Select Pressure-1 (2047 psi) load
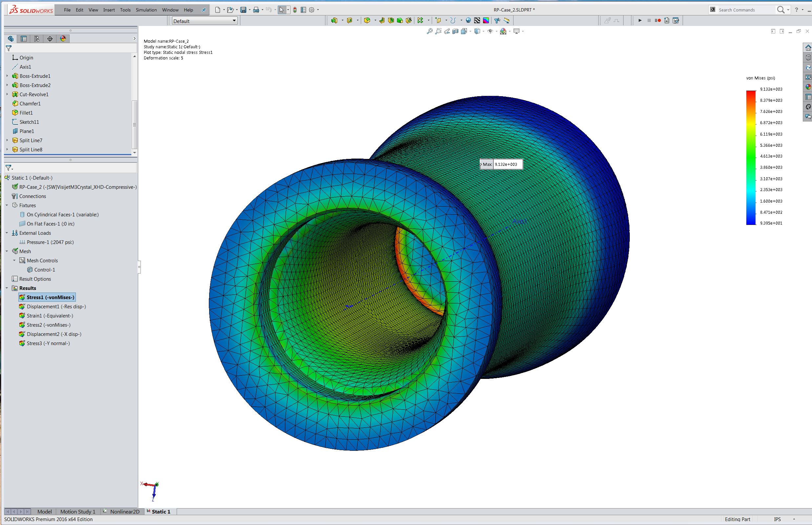Screen dimensions: 812x525 click(x=46, y=242)
